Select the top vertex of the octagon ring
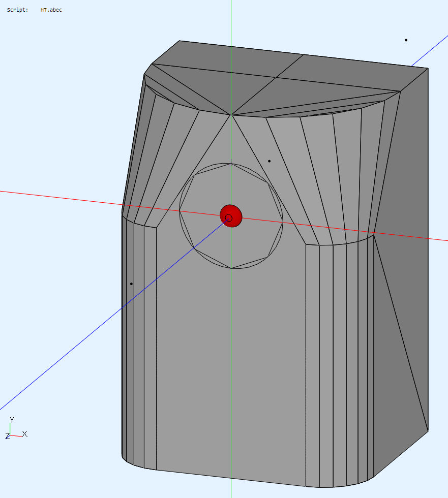This screenshot has width=448, height=498. (x=231, y=163)
